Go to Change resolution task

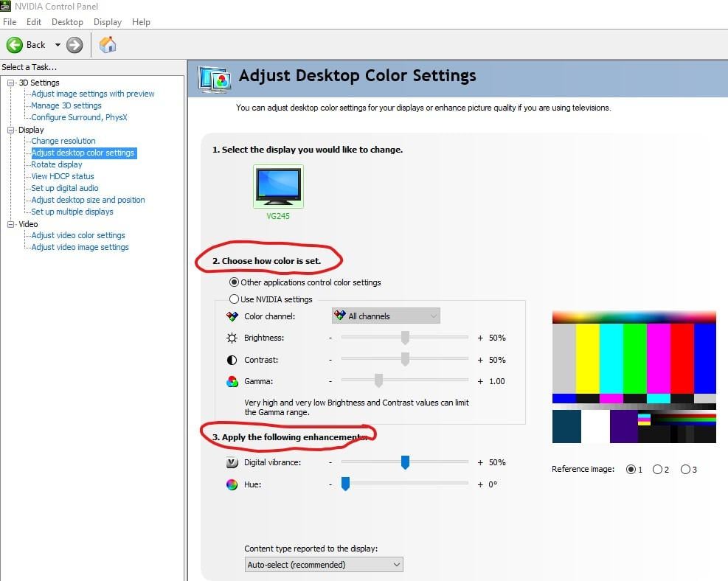(63, 141)
